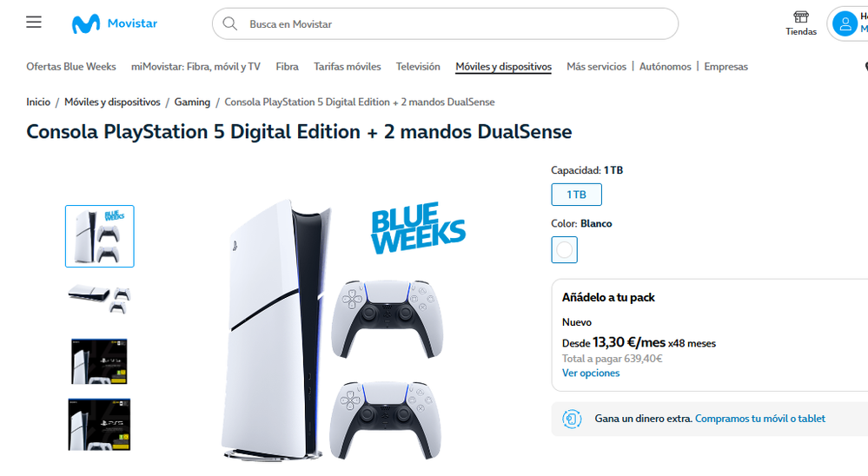The height and width of the screenshot is (476, 868).
Task: Click the Ver opciones link
Action: coord(591,373)
